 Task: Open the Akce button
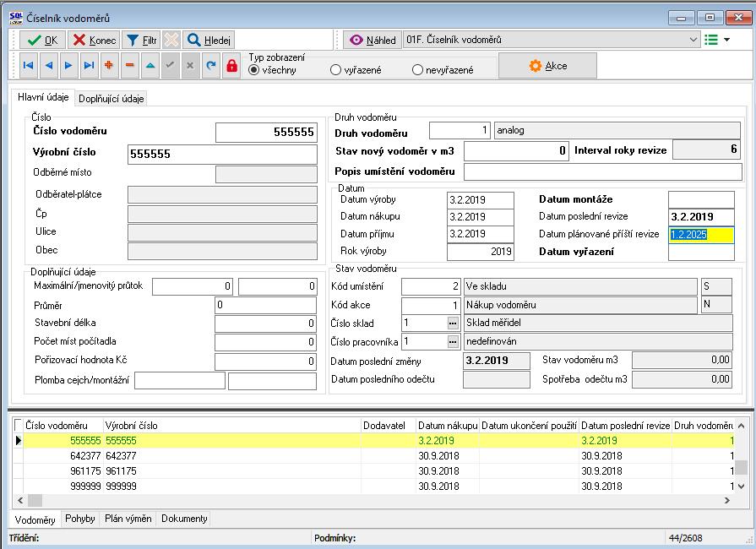pos(547,66)
